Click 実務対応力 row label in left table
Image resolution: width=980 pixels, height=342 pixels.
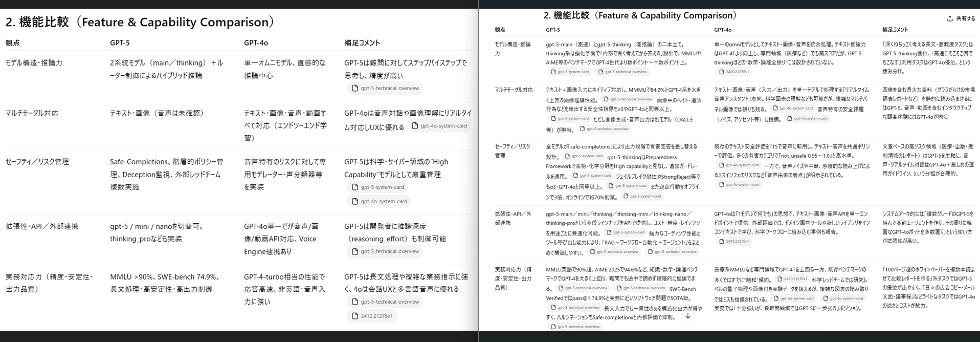tap(50, 283)
